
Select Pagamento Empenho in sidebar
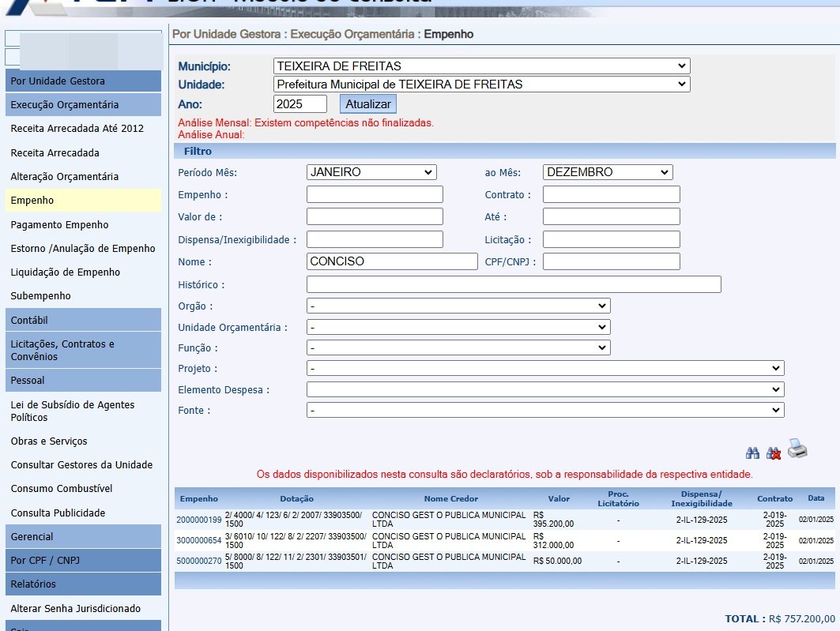coord(59,225)
